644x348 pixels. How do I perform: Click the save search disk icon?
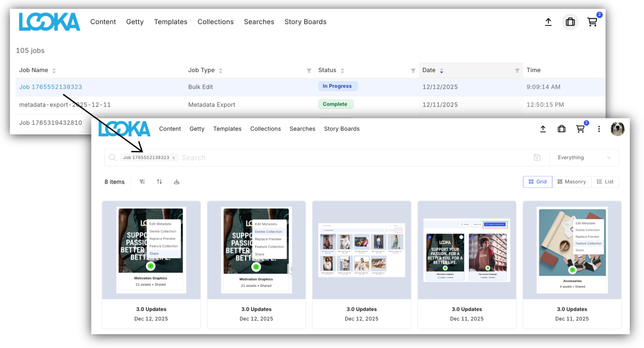(537, 157)
